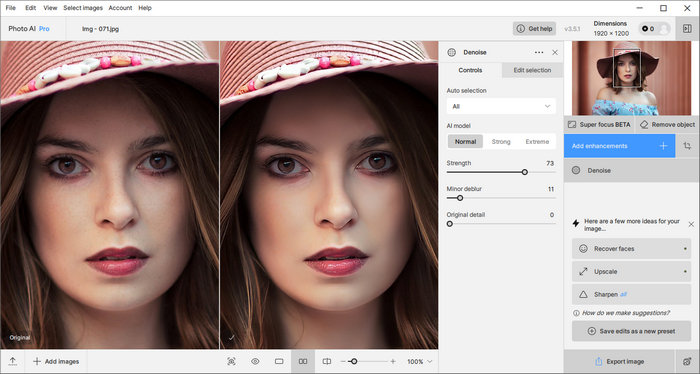Switch to split slider view layout
The height and width of the screenshot is (374, 700).
pos(327,362)
